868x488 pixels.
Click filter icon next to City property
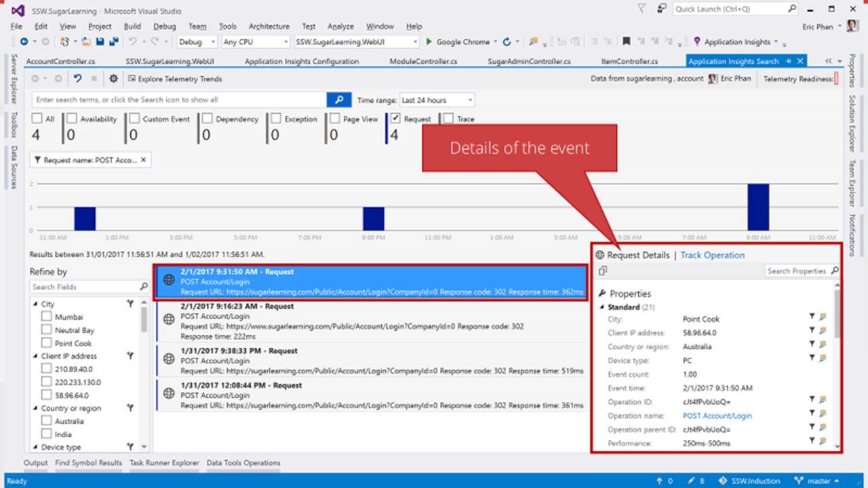tap(812, 317)
